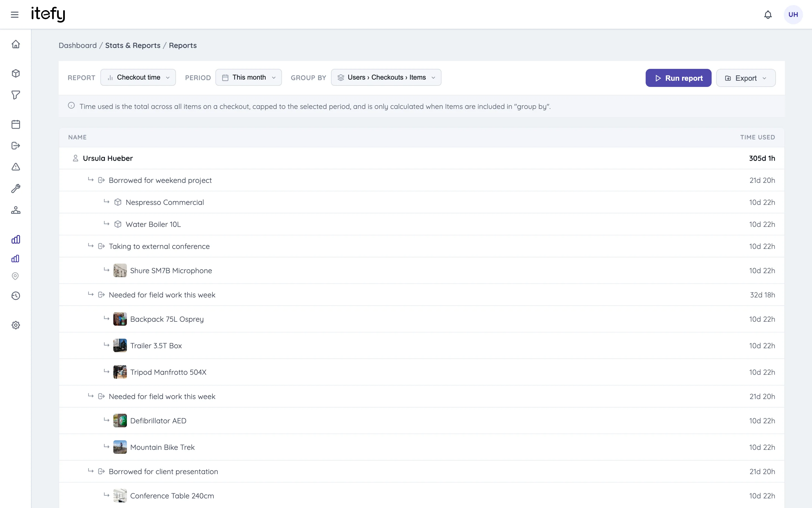Click Water Boiler 10L item name

153,224
